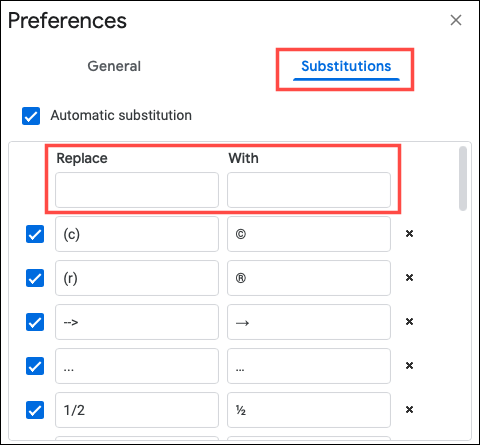Image resolution: width=480 pixels, height=445 pixels.
Task: Remove the (r) substitution entry
Action: [409, 278]
